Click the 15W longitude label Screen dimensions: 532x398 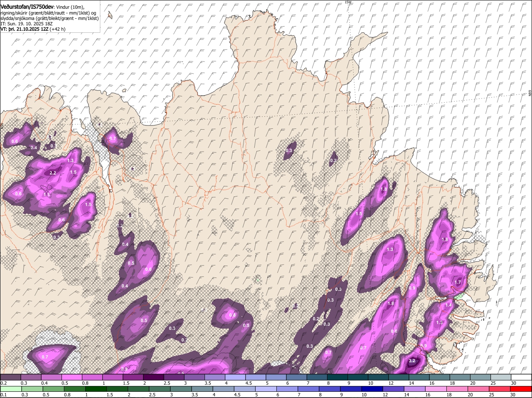(348, 2)
